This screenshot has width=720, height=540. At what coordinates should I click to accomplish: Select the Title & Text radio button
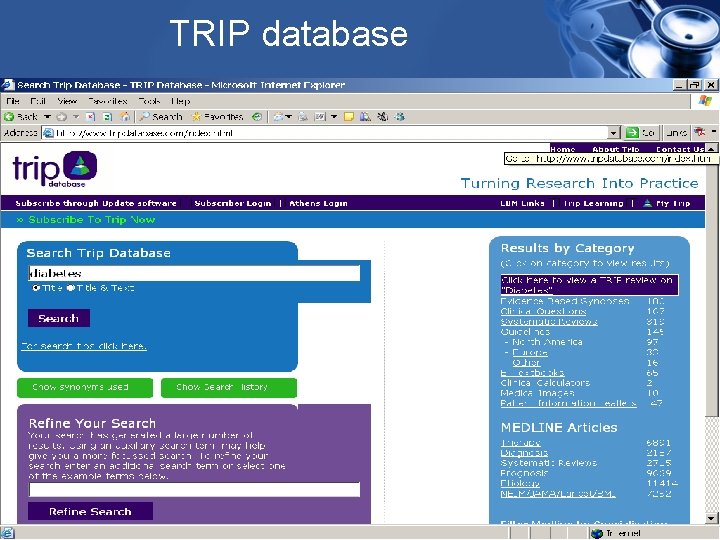click(x=70, y=288)
